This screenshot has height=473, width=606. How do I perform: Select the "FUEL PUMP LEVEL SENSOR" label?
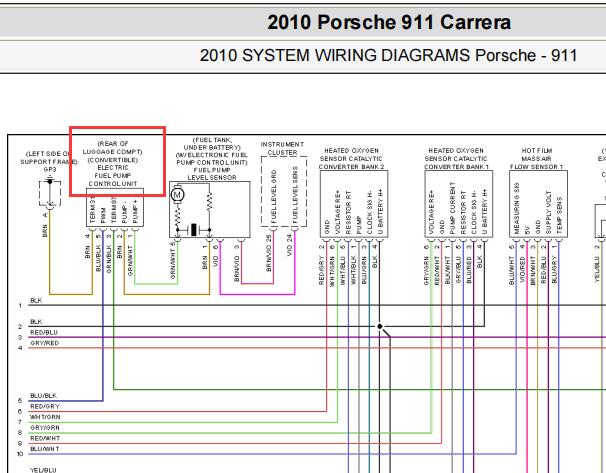click(x=212, y=174)
